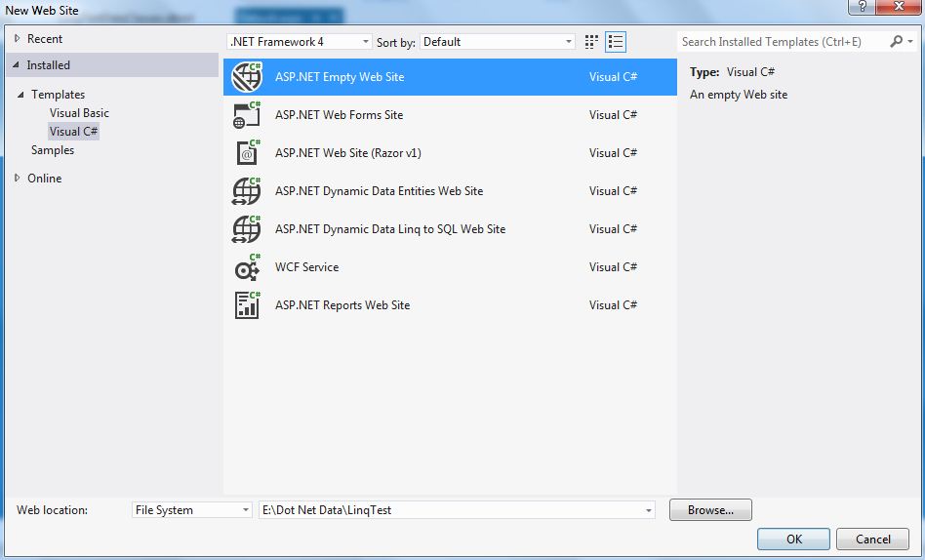Close the New Web Site dialog
The height and width of the screenshot is (560, 925).
tap(899, 7)
